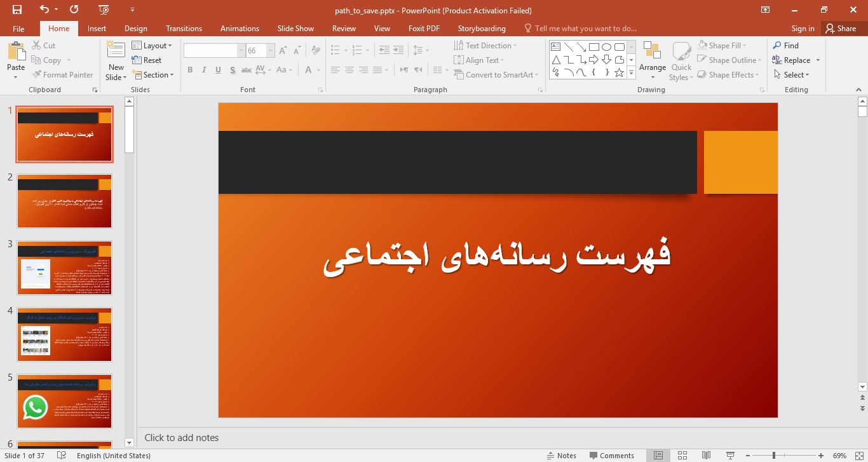This screenshot has height=462, width=868.
Task: Open Quick Styles gallery
Action: 681,62
